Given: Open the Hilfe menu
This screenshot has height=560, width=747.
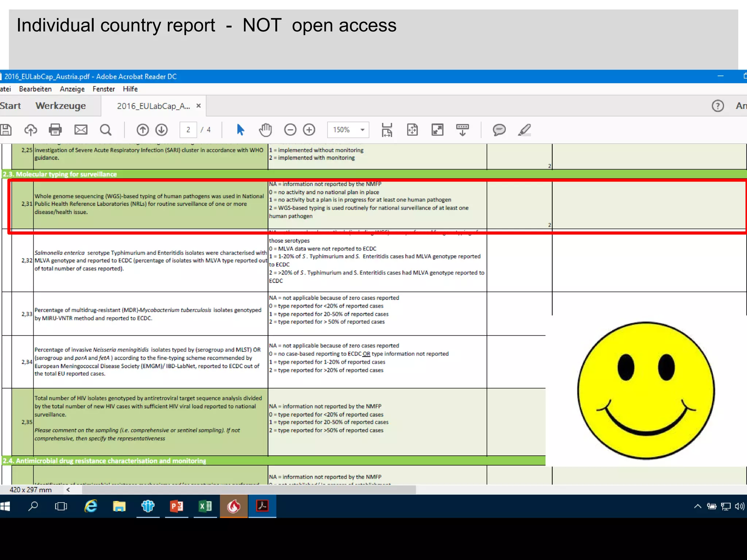Looking at the screenshot, I should tap(130, 89).
